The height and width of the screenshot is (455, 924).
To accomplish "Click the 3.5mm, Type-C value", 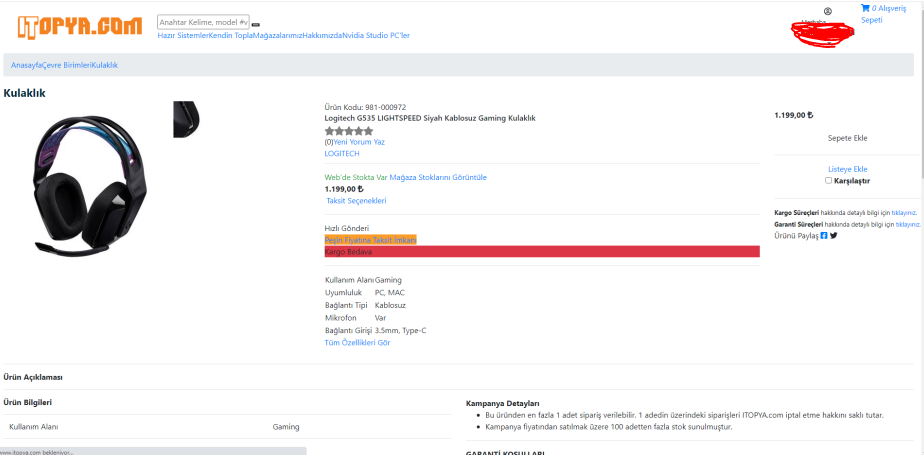I will 401,331.
